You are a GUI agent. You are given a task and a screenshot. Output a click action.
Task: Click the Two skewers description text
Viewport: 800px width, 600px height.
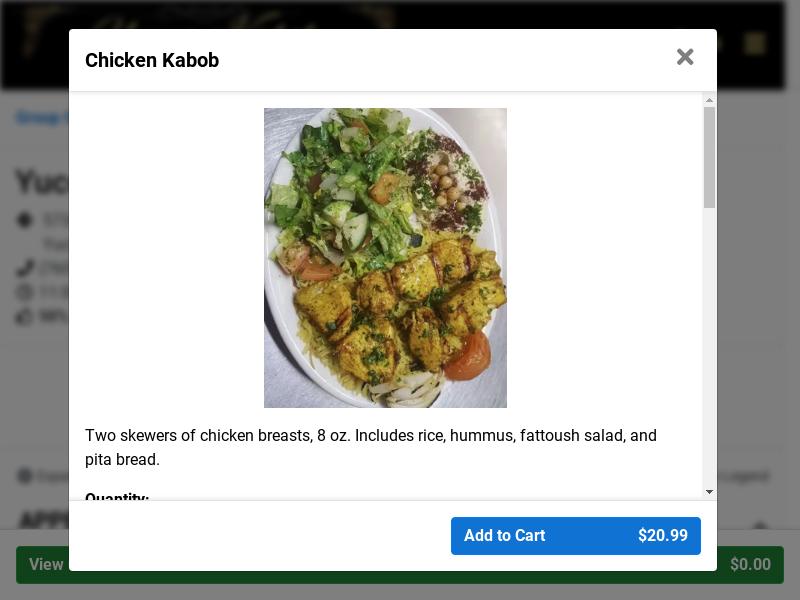pyautogui.click(x=371, y=447)
